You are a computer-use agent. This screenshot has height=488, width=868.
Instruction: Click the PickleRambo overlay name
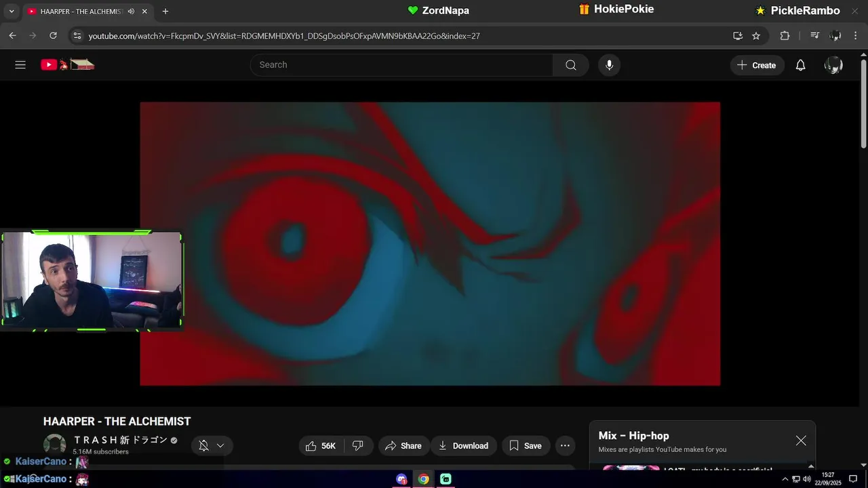click(806, 10)
